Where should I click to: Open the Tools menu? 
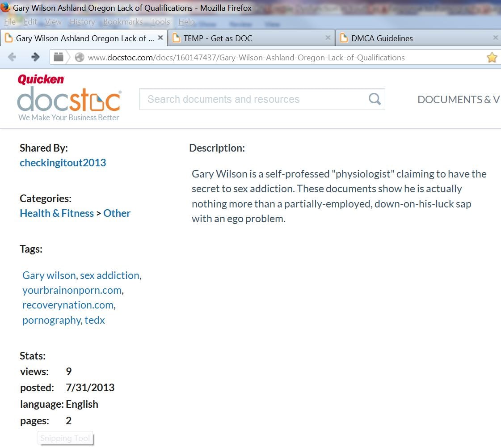point(160,22)
